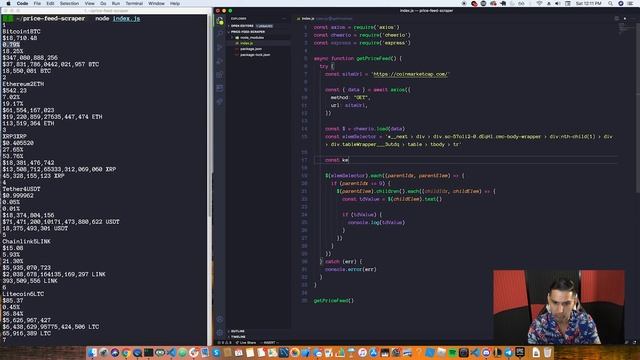This screenshot has width=640, height=360.
Task: Open the Explorer view in activity bar
Action: (220, 20)
